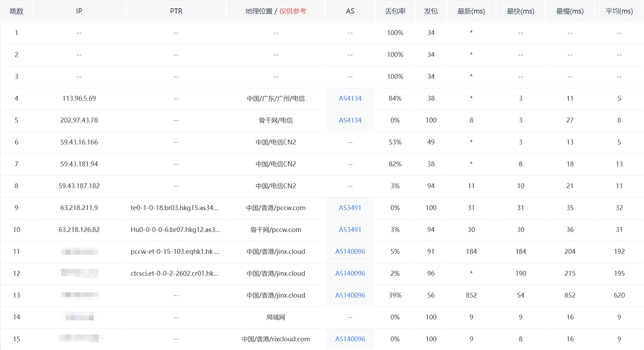Click the PTR pccw-et-0-15-103.eqhk1.hk....
Image resolution: width=644 pixels, height=350 pixels.
[175, 251]
